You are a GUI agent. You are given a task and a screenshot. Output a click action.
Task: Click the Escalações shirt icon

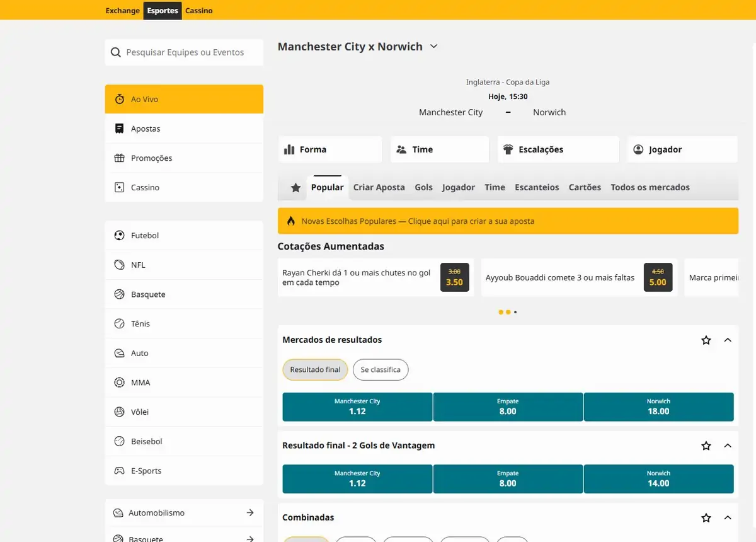(x=508, y=149)
